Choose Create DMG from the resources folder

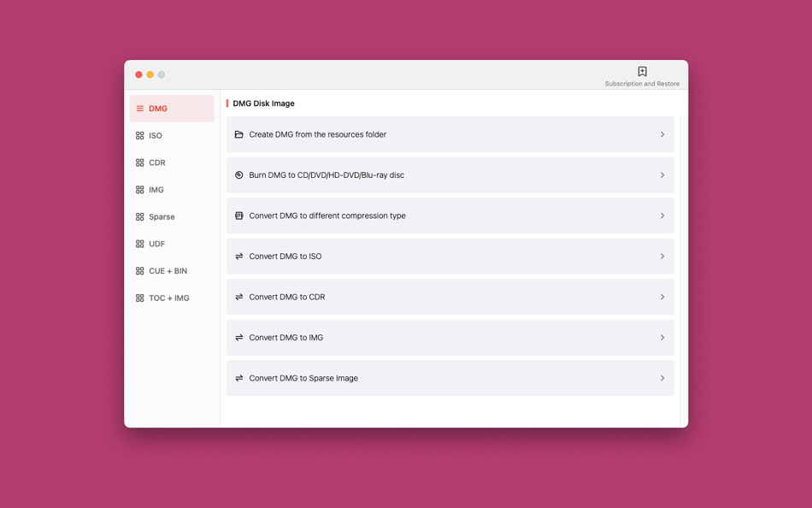[450, 134]
